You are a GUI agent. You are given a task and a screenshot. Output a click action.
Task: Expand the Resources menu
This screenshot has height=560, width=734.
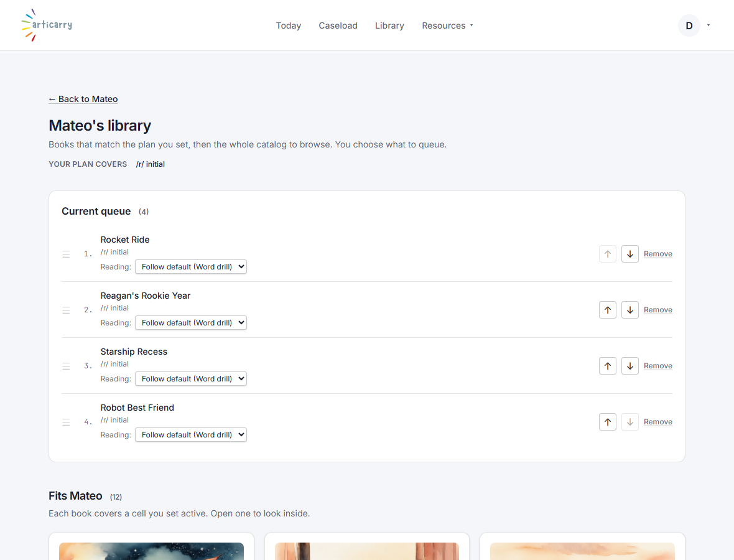coord(447,26)
